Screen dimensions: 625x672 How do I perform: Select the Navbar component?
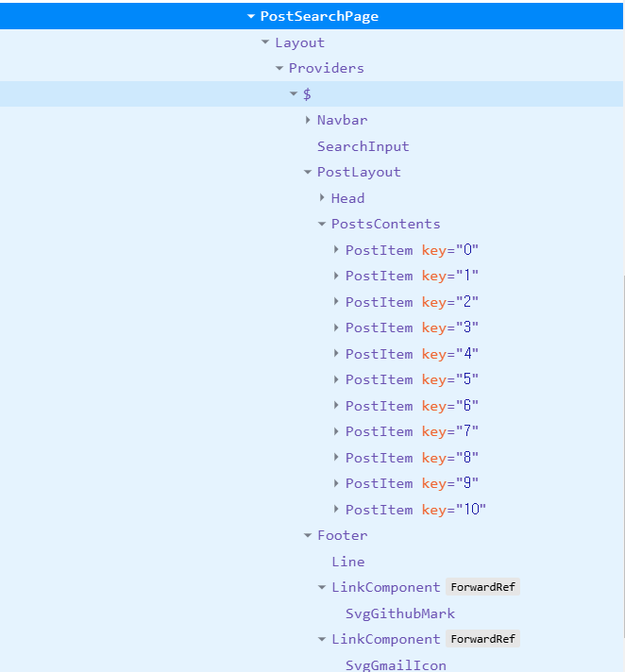coord(342,120)
